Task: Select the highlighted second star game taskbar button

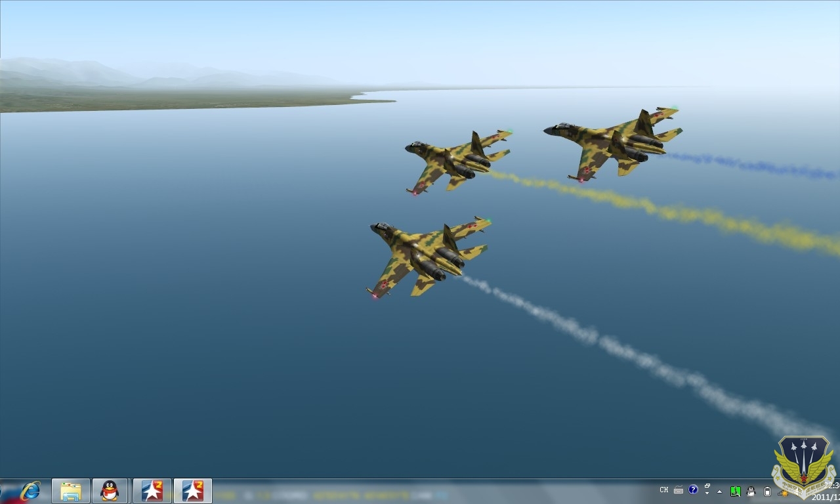Action: coord(192,491)
